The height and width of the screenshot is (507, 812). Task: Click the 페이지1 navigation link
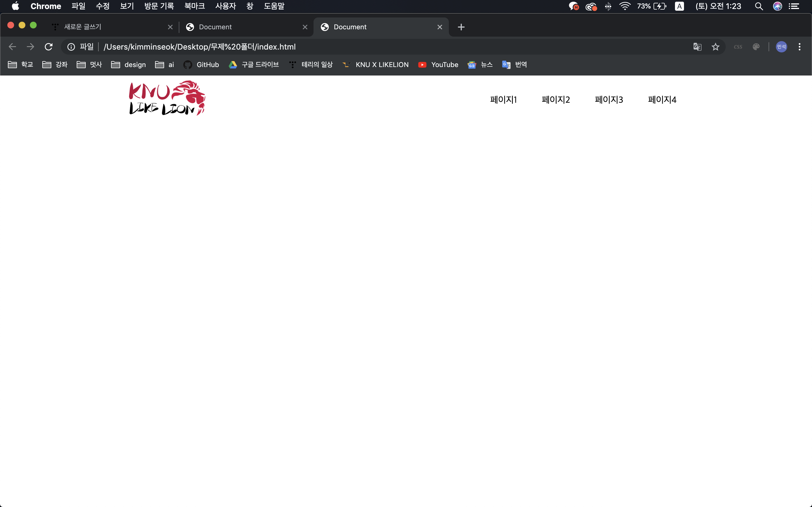[503, 99]
